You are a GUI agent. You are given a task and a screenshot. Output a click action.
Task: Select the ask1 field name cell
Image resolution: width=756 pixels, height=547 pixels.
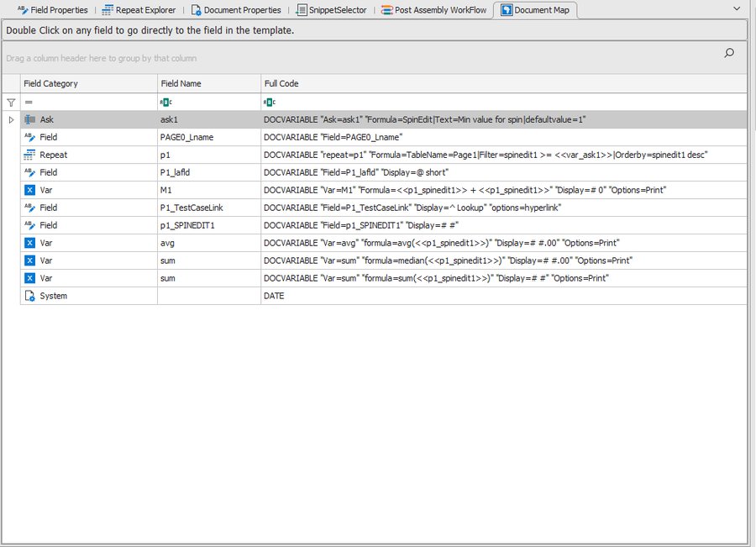(209, 119)
